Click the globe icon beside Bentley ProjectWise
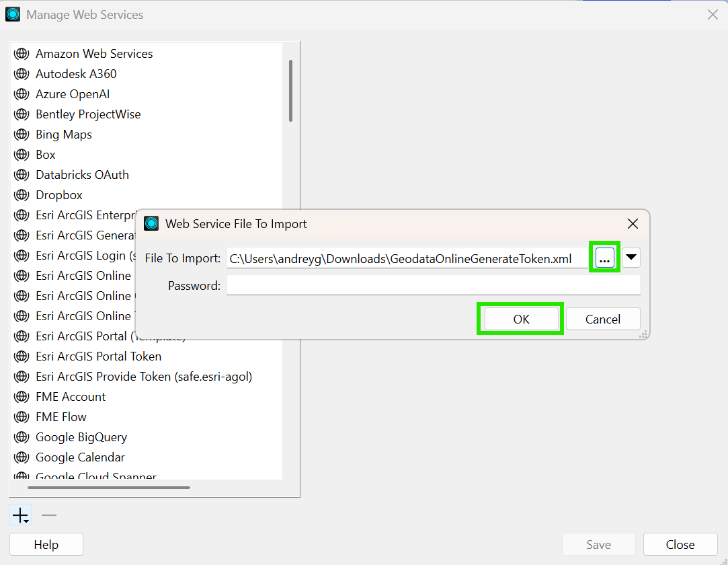Screen dimensions: 728x565 point(22,114)
